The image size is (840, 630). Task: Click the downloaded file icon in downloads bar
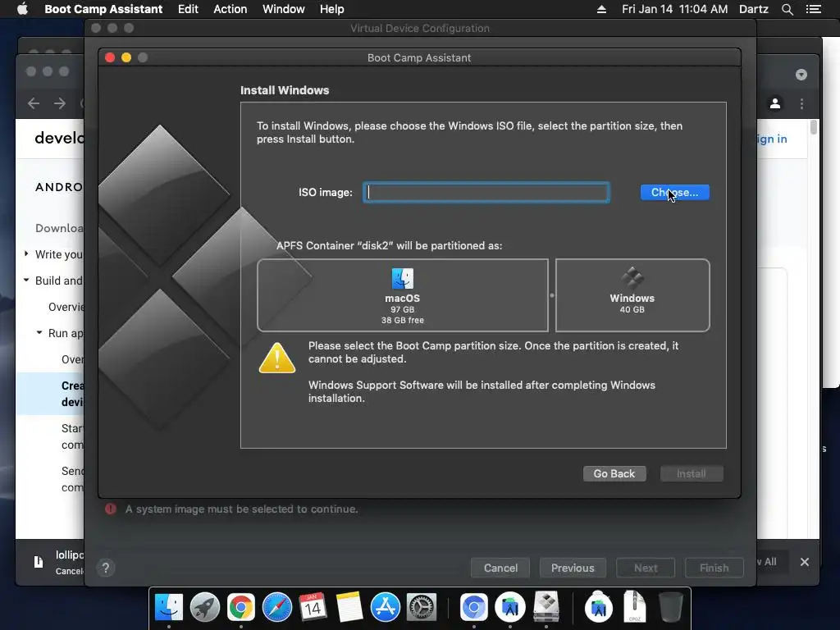[39, 561]
